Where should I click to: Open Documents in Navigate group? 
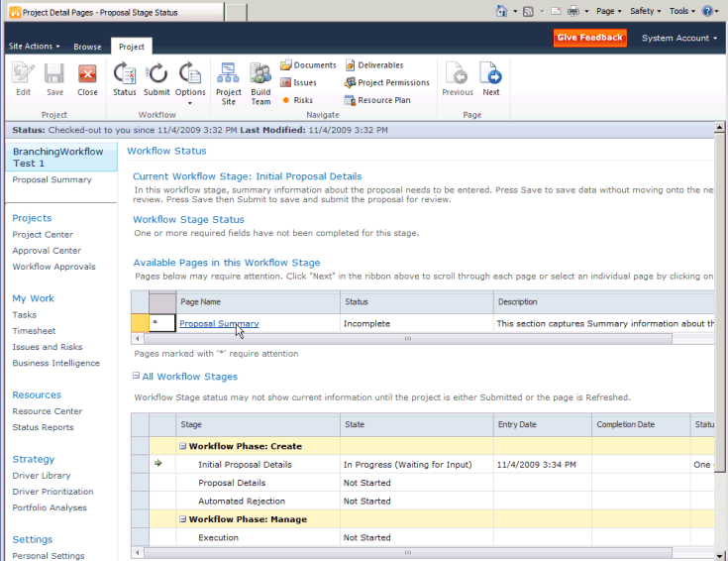point(308,65)
